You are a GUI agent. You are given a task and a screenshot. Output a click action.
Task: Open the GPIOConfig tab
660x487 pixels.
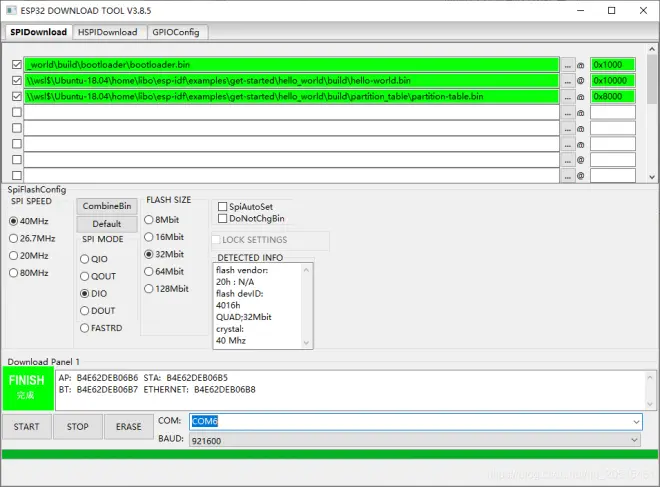pos(176,32)
